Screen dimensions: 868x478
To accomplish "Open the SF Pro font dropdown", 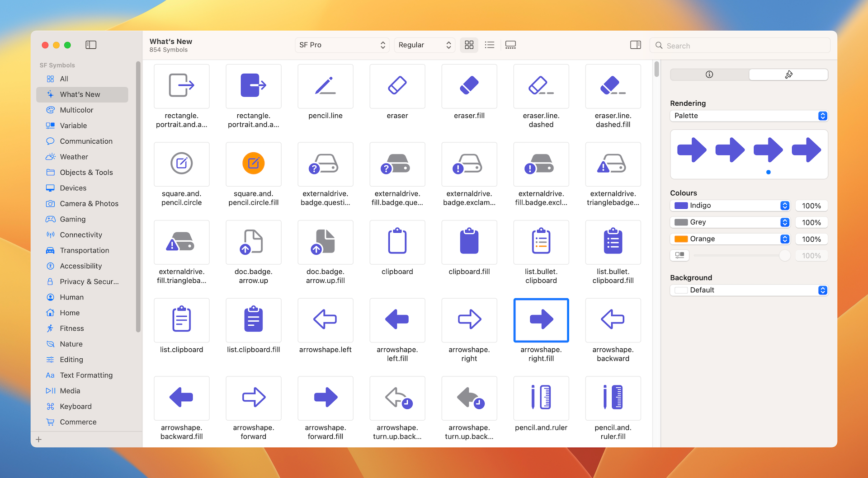I will 342,45.
